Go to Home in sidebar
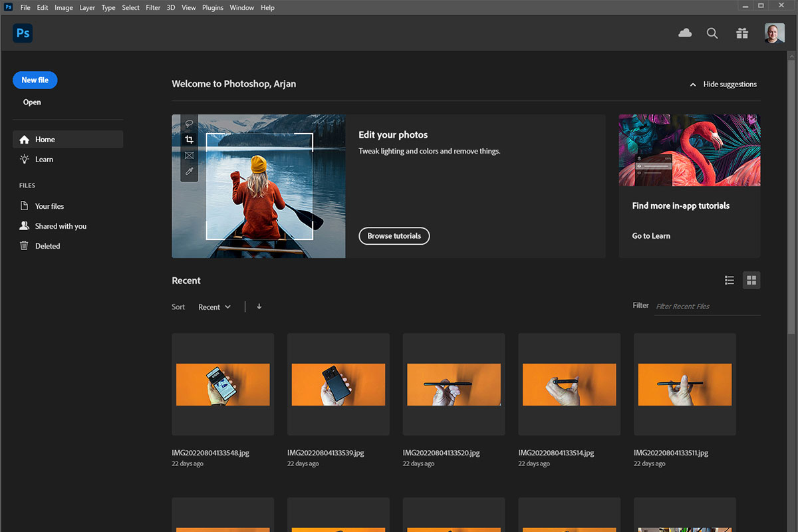Image resolution: width=798 pixels, height=532 pixels. (68, 139)
